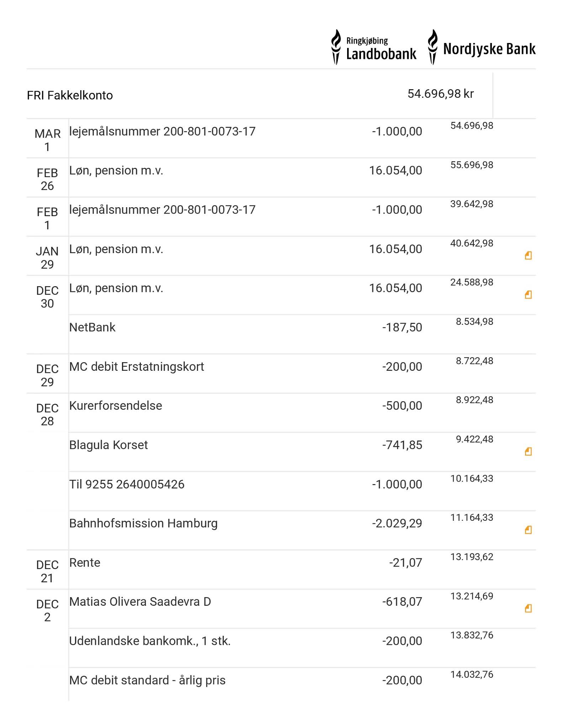Open MC debit standard - årlig pris entry

(x=147, y=680)
